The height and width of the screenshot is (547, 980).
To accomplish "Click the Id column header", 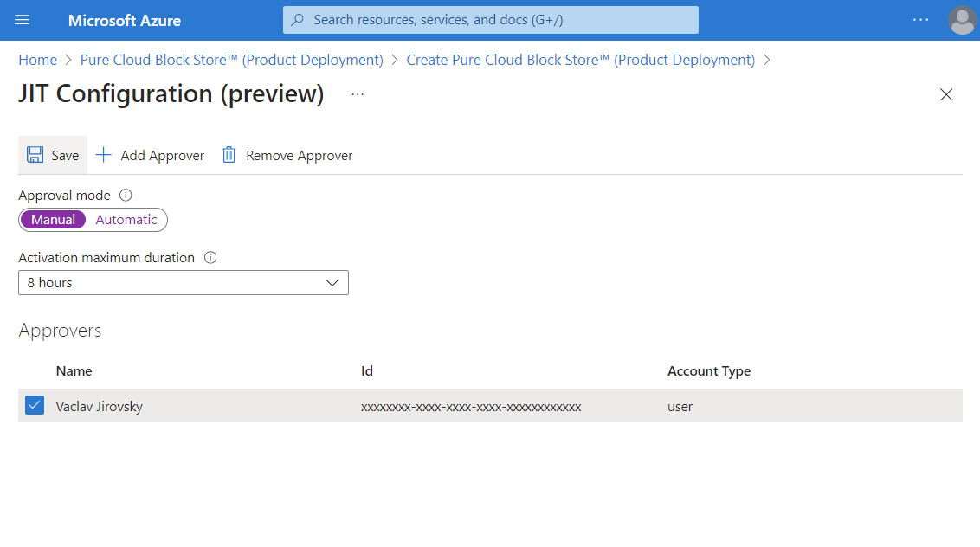I will [x=367, y=370].
